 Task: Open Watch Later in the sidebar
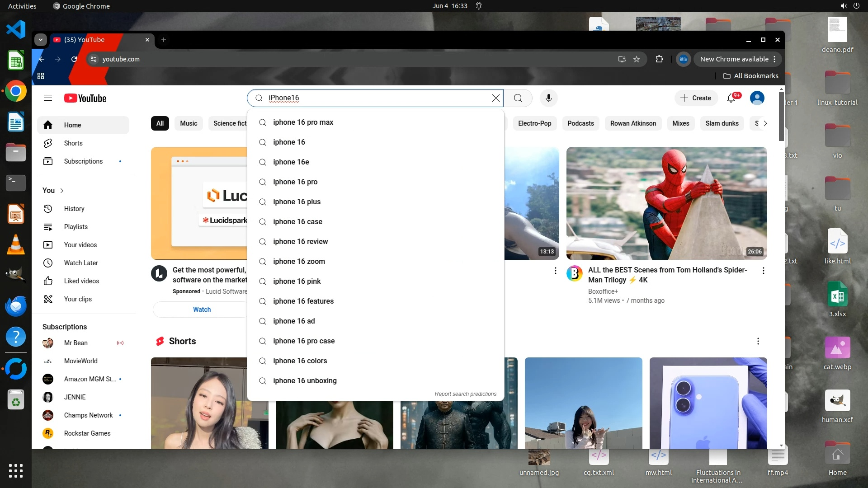pyautogui.click(x=81, y=263)
